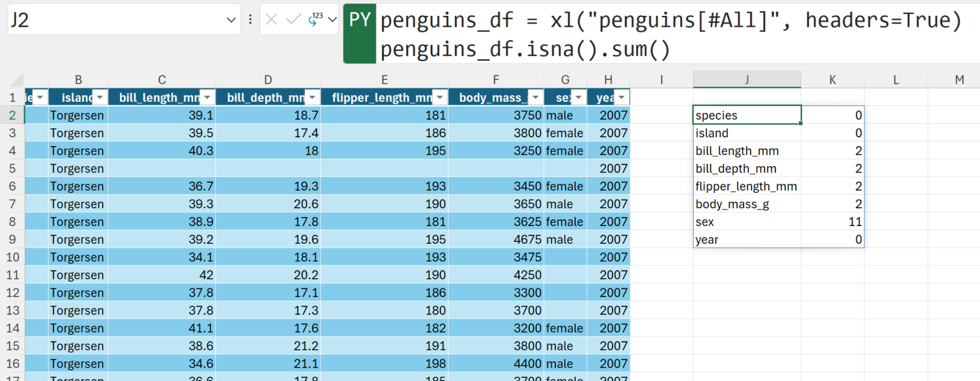Open the sex column filter button
The width and height of the screenshot is (980, 381).
tap(578, 98)
